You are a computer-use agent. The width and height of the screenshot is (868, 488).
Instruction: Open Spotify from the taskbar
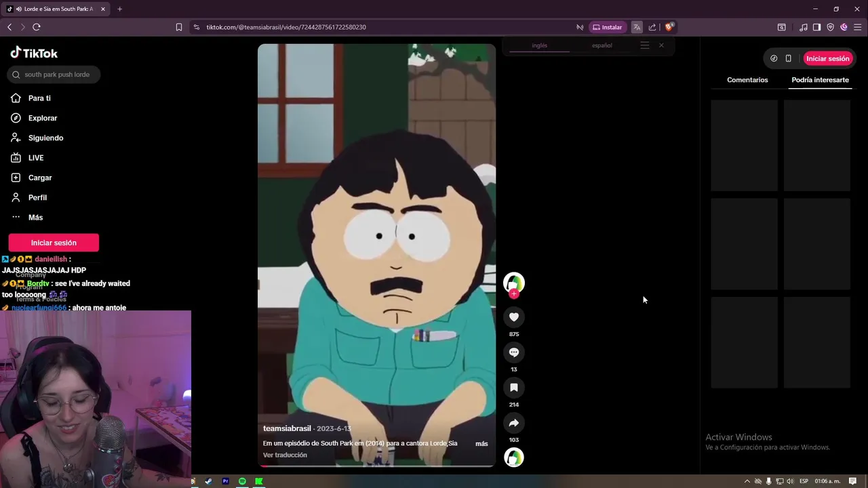(x=242, y=481)
